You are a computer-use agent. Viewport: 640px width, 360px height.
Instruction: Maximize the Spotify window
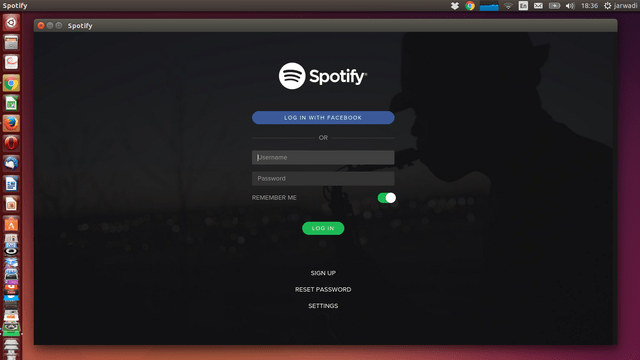59,25
